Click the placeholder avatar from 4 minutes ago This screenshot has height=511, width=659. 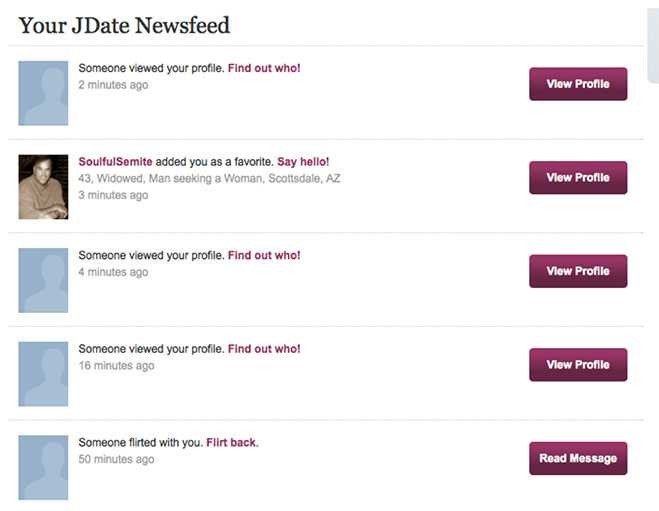click(x=43, y=280)
